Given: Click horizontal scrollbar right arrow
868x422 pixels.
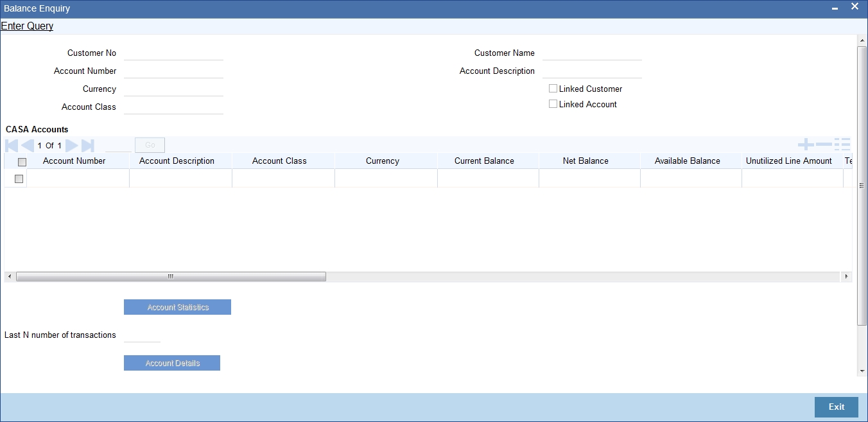Looking at the screenshot, I should (x=847, y=276).
